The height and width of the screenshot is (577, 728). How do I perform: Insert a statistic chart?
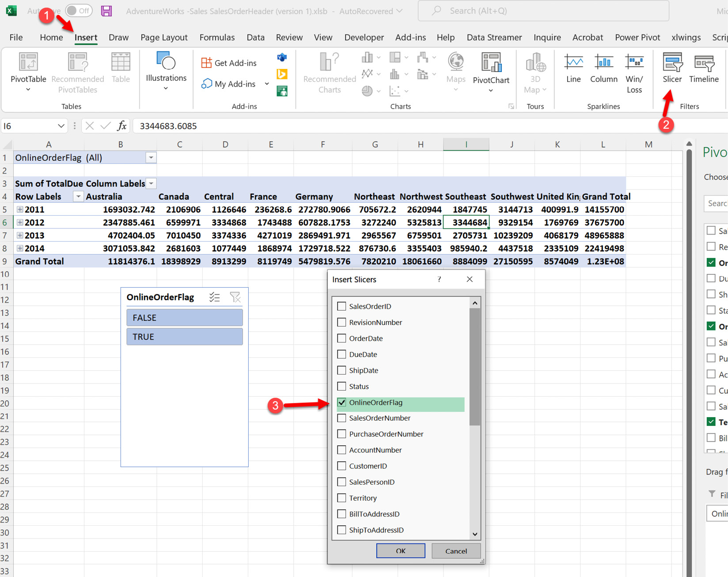tap(398, 74)
